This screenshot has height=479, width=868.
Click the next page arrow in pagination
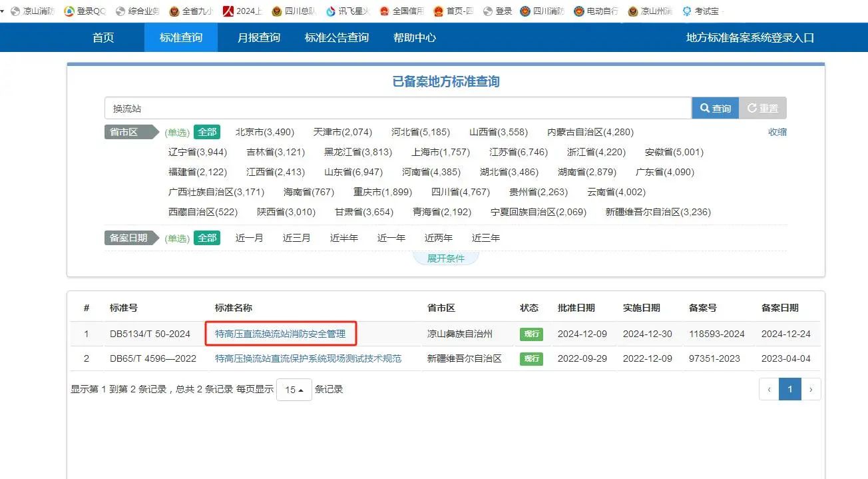(x=811, y=390)
